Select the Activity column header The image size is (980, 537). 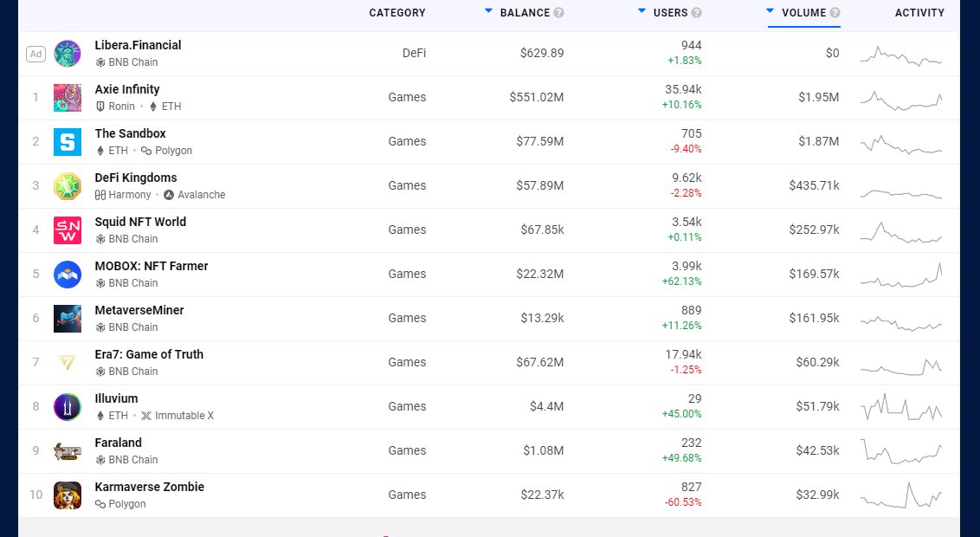pyautogui.click(x=919, y=12)
